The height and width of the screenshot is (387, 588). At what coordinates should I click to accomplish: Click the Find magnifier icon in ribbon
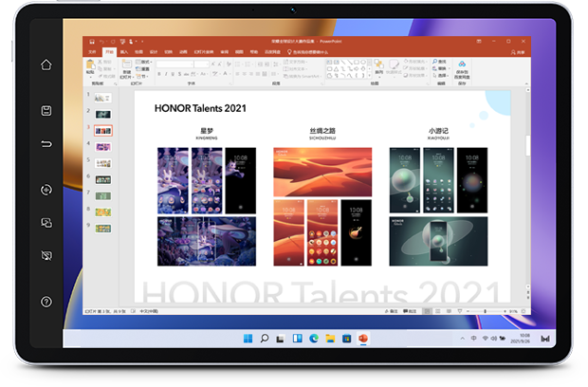point(434,61)
